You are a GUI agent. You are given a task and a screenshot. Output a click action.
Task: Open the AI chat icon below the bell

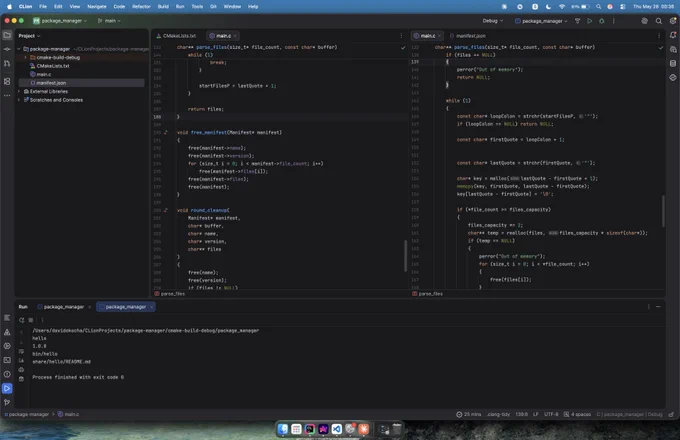[x=673, y=49]
